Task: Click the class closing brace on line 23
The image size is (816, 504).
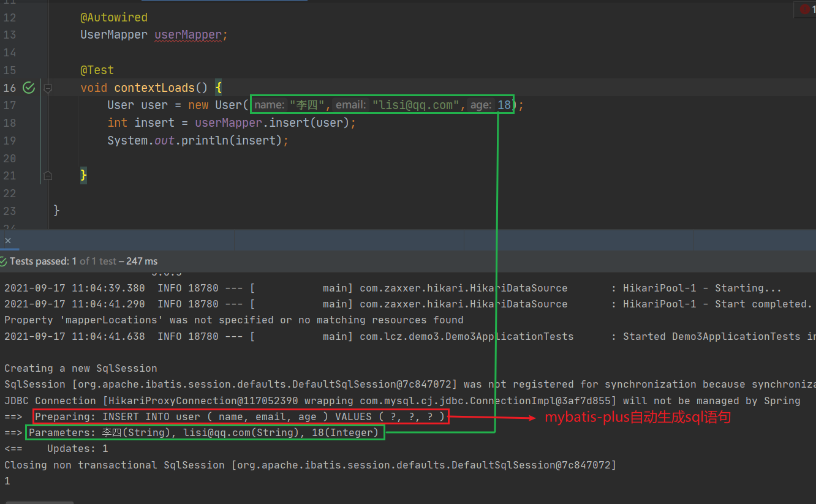Action: click(57, 211)
